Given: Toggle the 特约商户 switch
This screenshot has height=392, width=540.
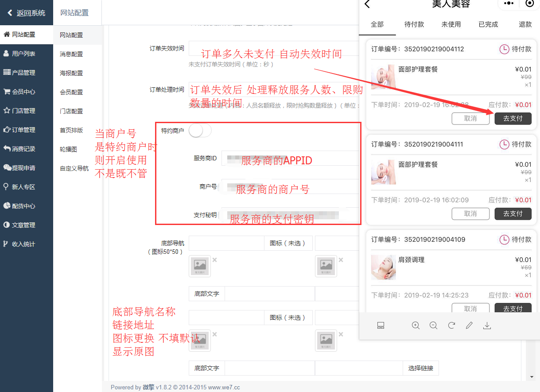Looking at the screenshot, I should click(200, 131).
